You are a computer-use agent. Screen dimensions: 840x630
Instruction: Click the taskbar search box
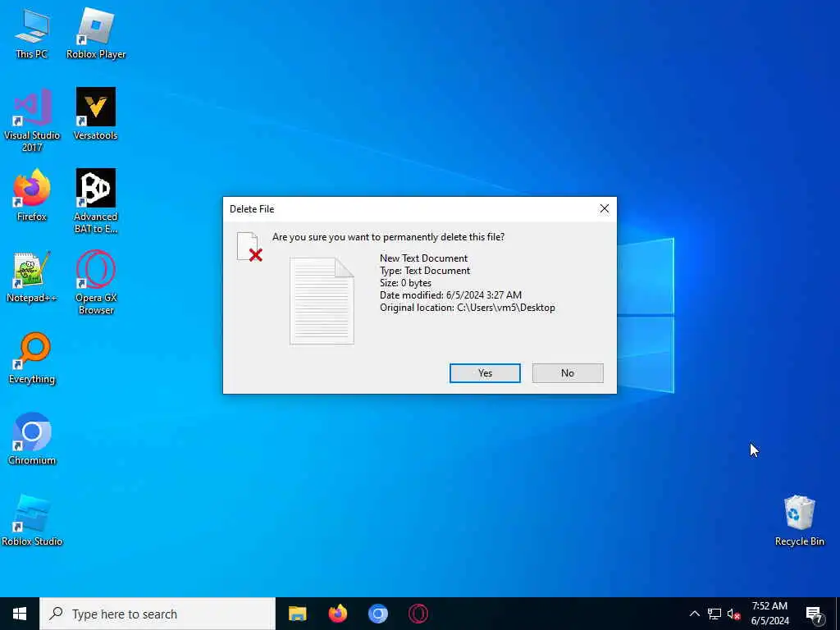(x=157, y=614)
